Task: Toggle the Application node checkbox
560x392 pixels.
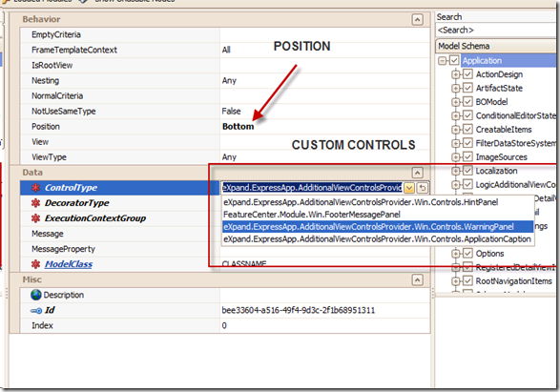Action: [x=454, y=60]
